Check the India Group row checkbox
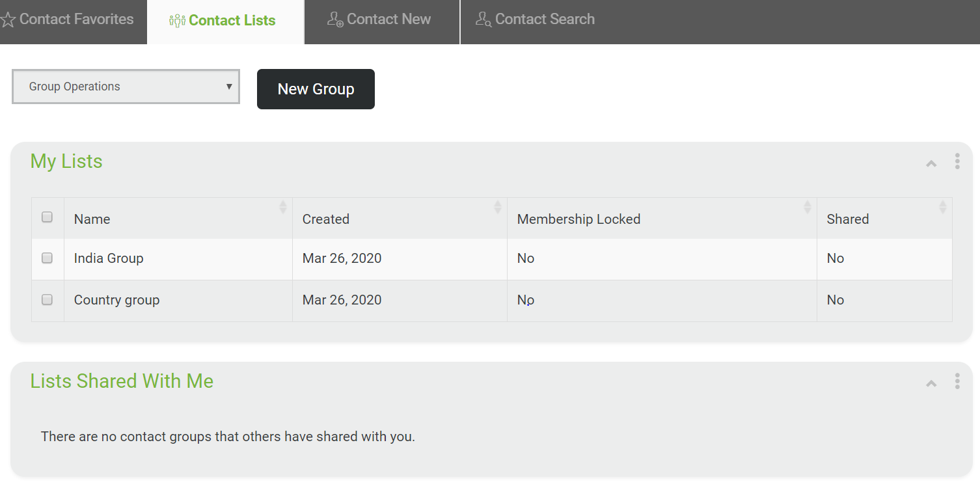 [x=47, y=258]
